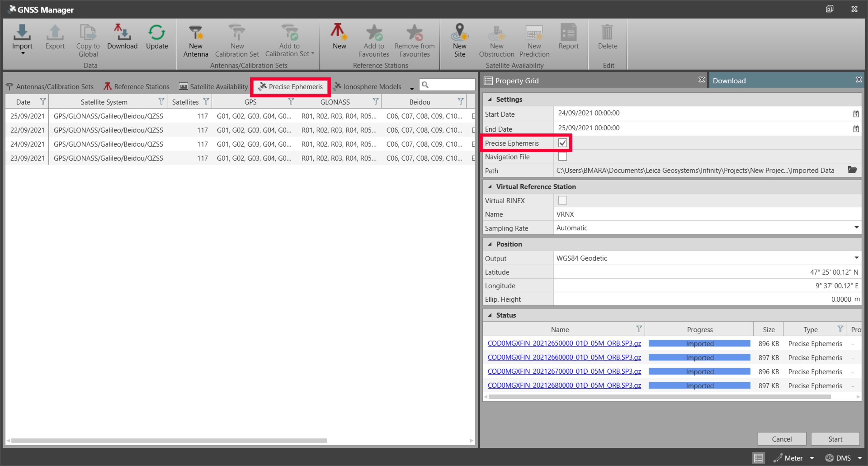This screenshot has height=466, width=868.
Task: Open tab overflow dropdown arrow
Action: (412, 89)
